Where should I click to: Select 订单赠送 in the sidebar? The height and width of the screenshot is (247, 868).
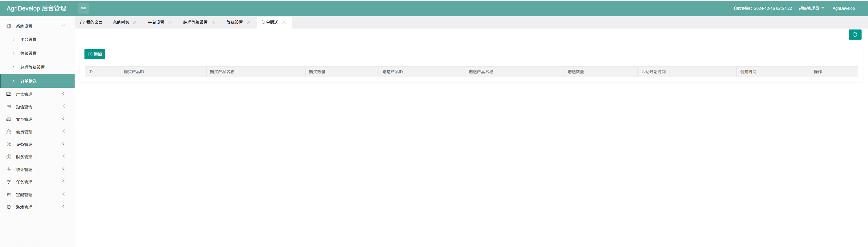37,81
